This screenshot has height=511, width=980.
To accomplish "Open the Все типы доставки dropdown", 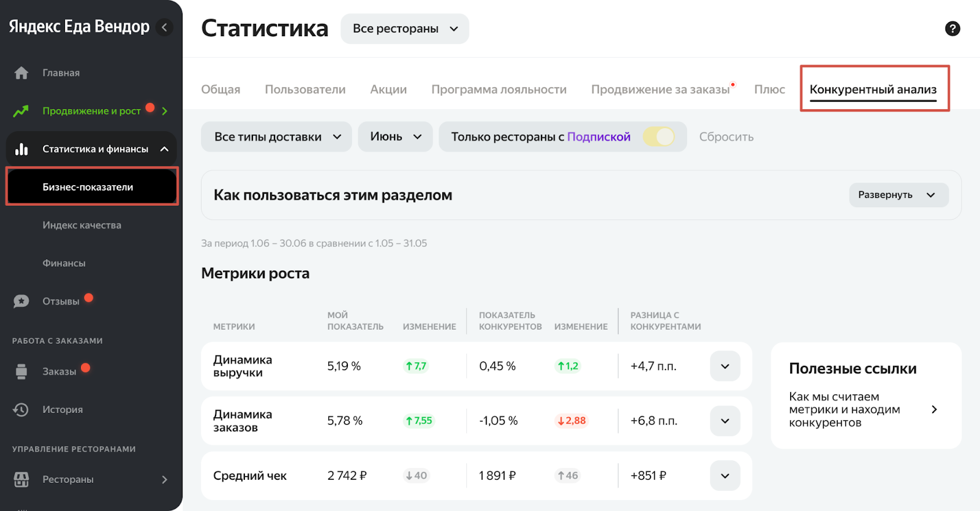I will tap(276, 137).
